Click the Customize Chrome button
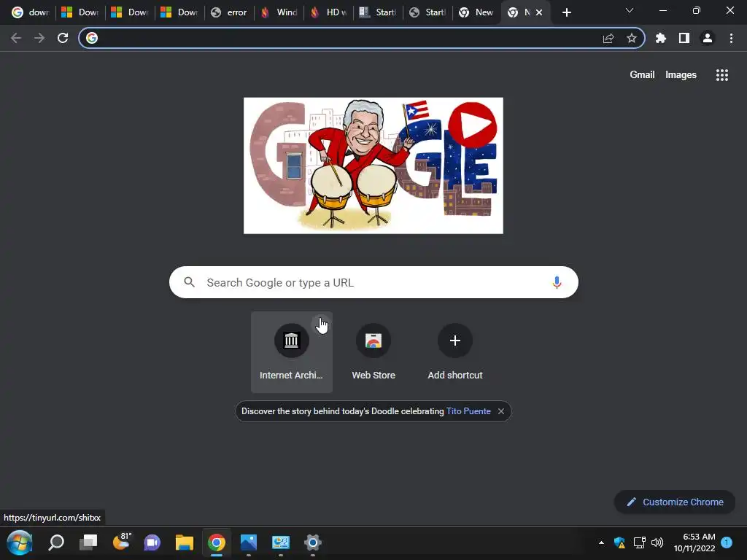747x560 pixels. 675,502
